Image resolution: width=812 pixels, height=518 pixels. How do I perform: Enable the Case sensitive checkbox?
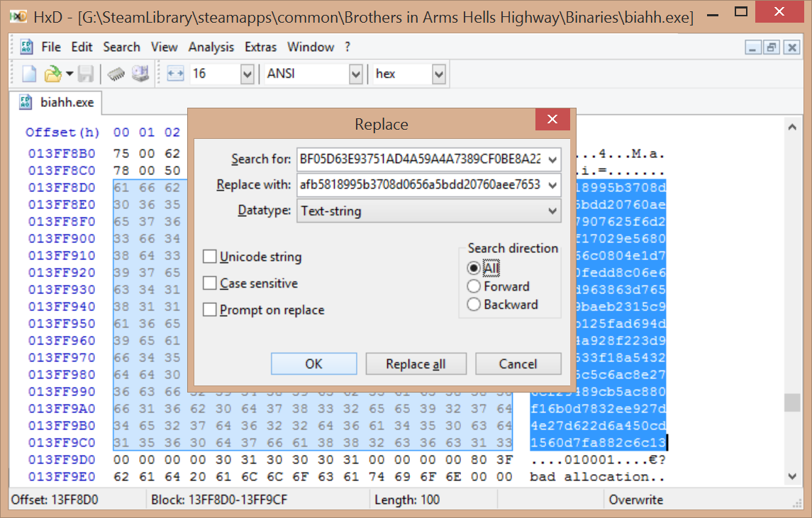point(210,283)
